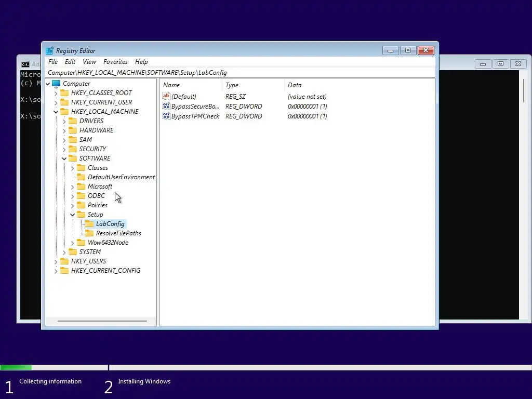Click the DefaultUserEnvironment key label
The width and height of the screenshot is (532, 399).
pos(121,177)
